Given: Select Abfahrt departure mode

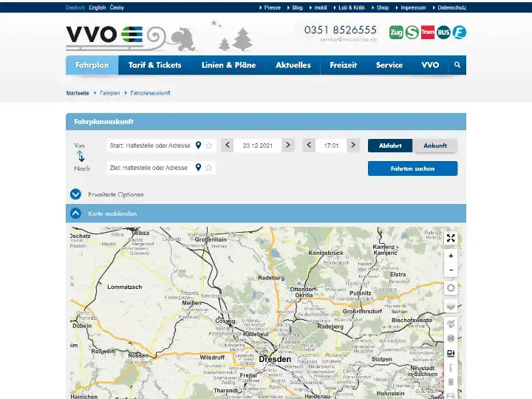Looking at the screenshot, I should pos(390,146).
